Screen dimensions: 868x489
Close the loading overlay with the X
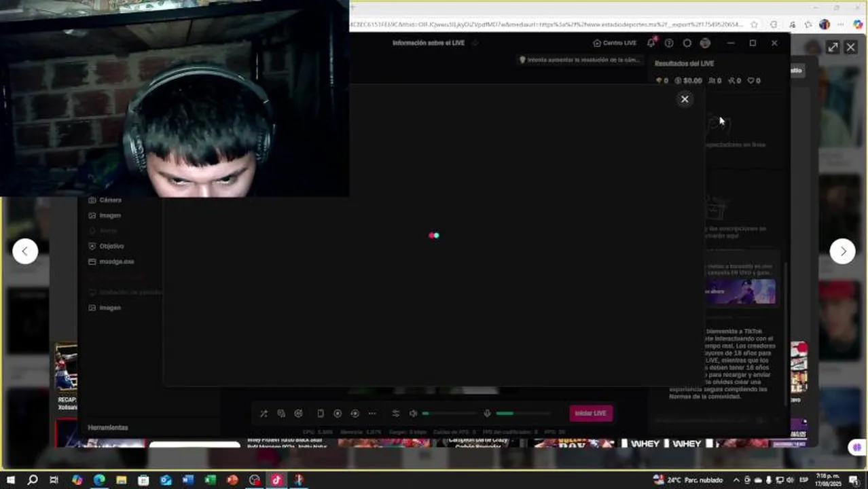pyautogui.click(x=685, y=99)
